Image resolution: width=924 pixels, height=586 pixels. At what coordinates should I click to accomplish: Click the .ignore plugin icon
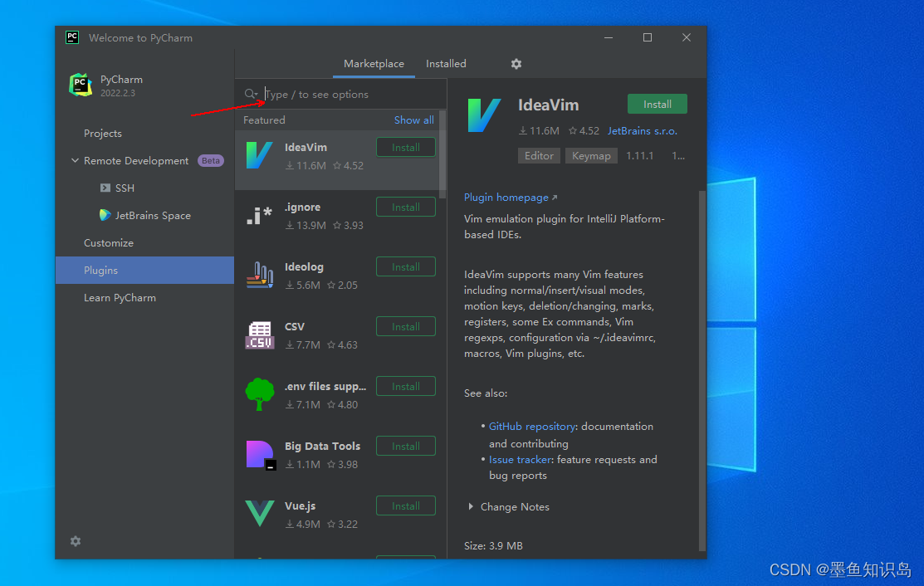point(259,216)
